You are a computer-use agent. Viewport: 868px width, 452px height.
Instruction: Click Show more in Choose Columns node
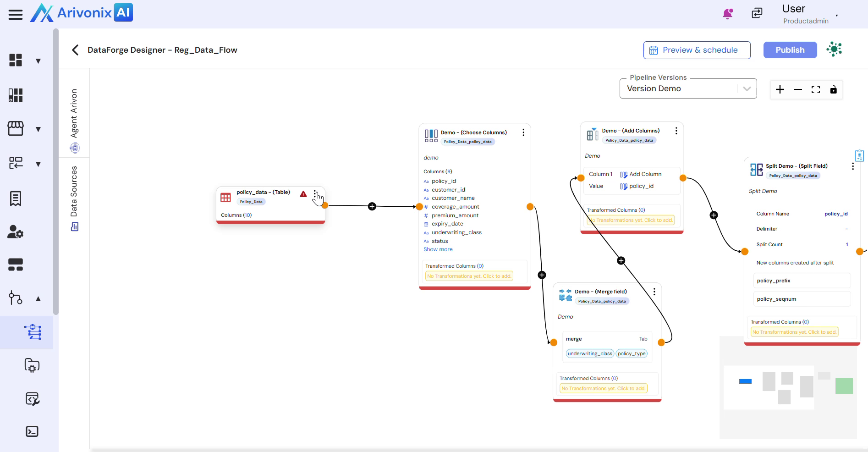tap(438, 249)
